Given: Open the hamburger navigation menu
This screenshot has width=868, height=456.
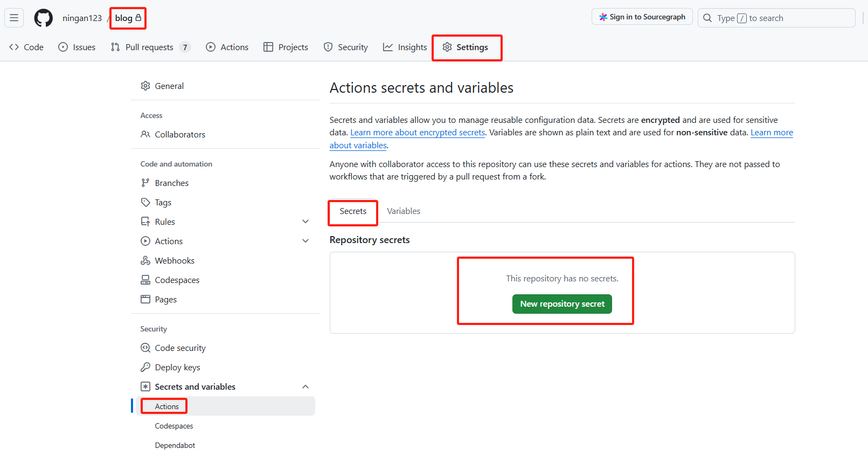Looking at the screenshot, I should click(x=14, y=18).
